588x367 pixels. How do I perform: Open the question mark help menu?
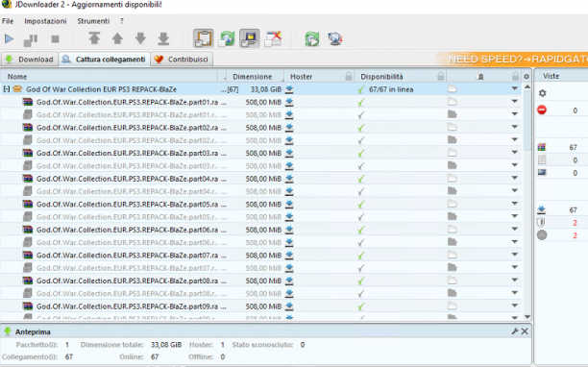click(122, 21)
